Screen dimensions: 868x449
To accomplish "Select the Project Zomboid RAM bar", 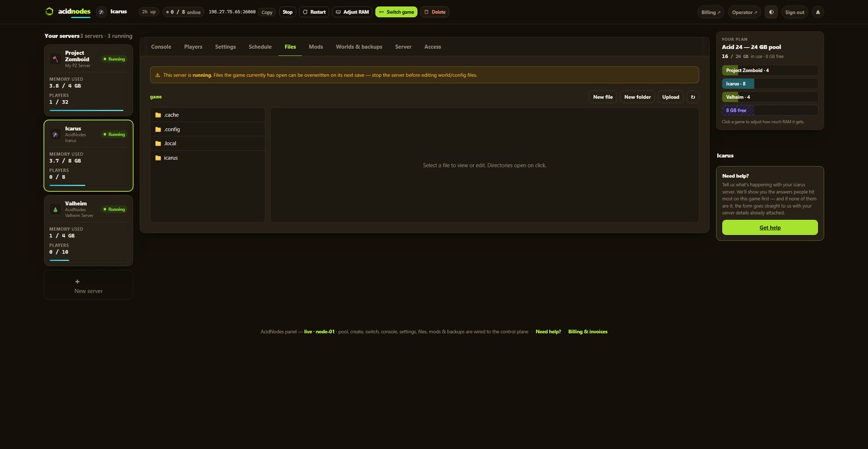I will pos(770,71).
